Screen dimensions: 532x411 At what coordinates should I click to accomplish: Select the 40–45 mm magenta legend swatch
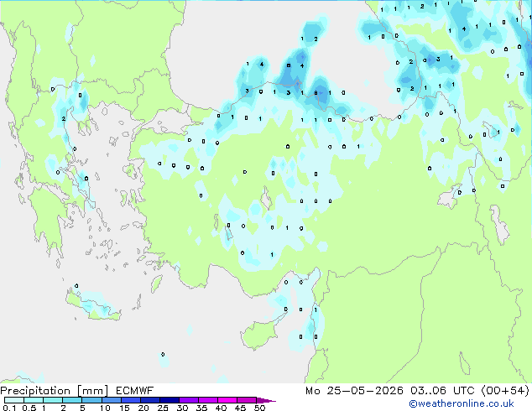(227, 400)
